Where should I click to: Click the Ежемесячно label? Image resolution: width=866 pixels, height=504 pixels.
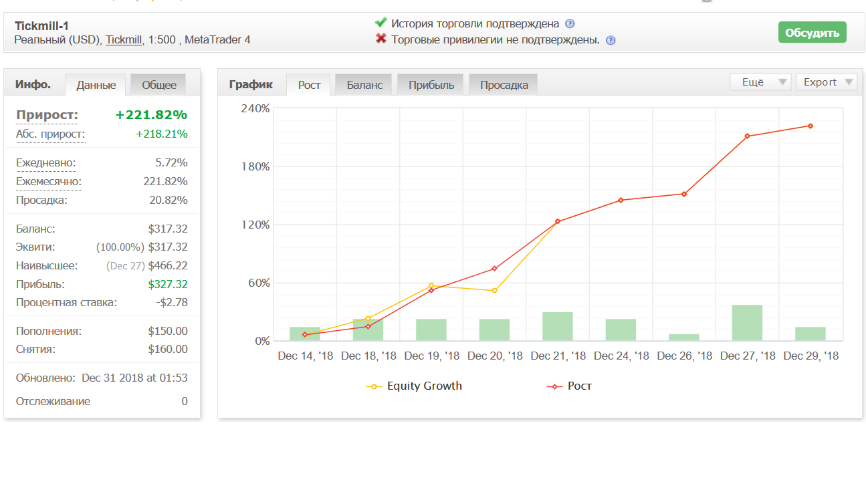click(x=49, y=181)
